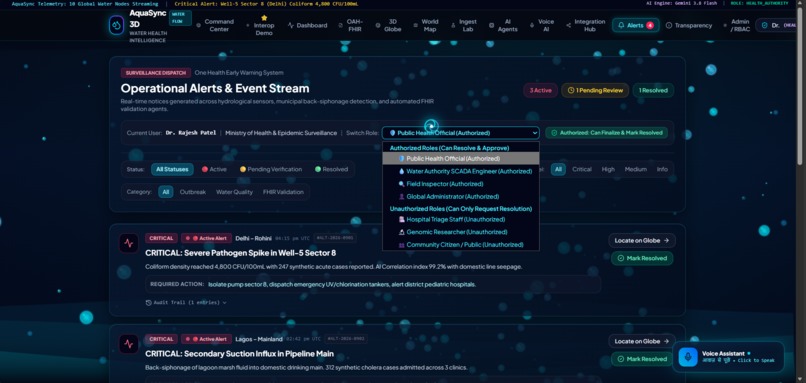This screenshot has width=806, height=383.
Task: Open the Interop Demo starred tab
Action: click(x=260, y=25)
